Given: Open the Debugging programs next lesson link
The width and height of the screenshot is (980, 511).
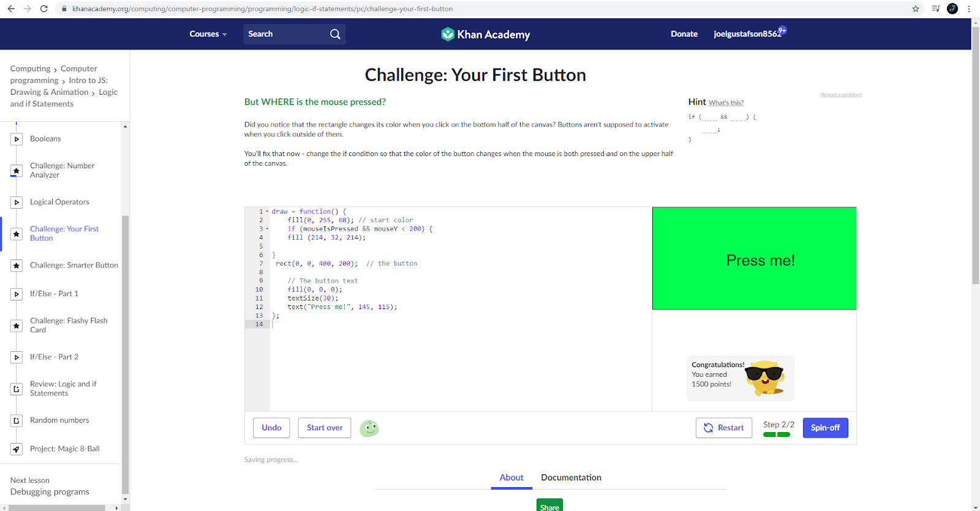Looking at the screenshot, I should (50, 491).
